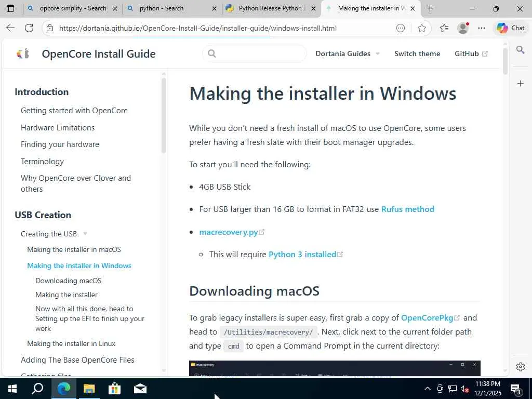Screen dimensions: 532x399
Task: Toggle Switch theme
Action: point(417,54)
